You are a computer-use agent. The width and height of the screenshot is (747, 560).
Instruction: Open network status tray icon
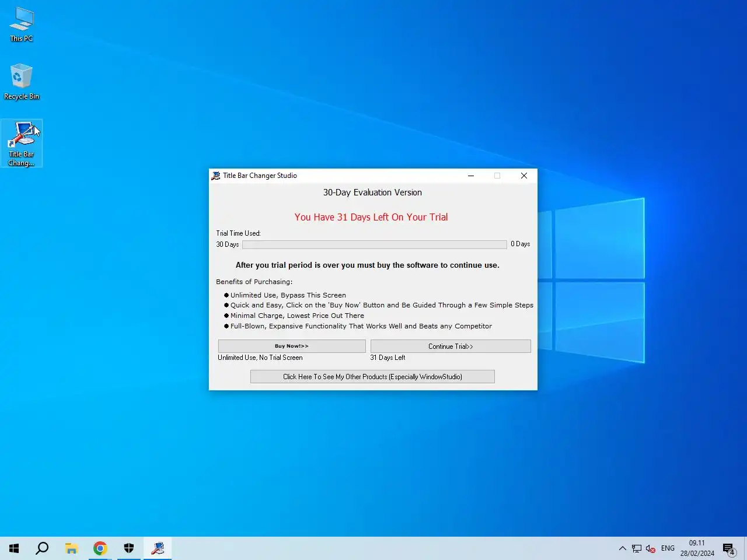tap(637, 548)
